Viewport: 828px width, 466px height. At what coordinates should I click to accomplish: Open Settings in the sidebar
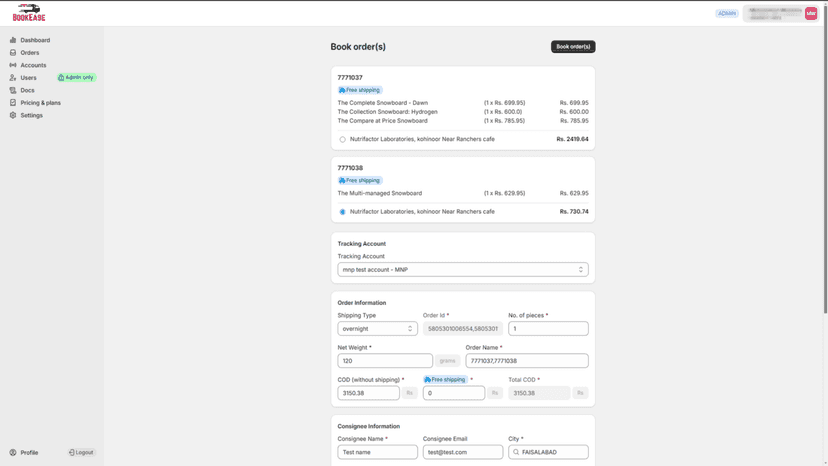coord(32,115)
